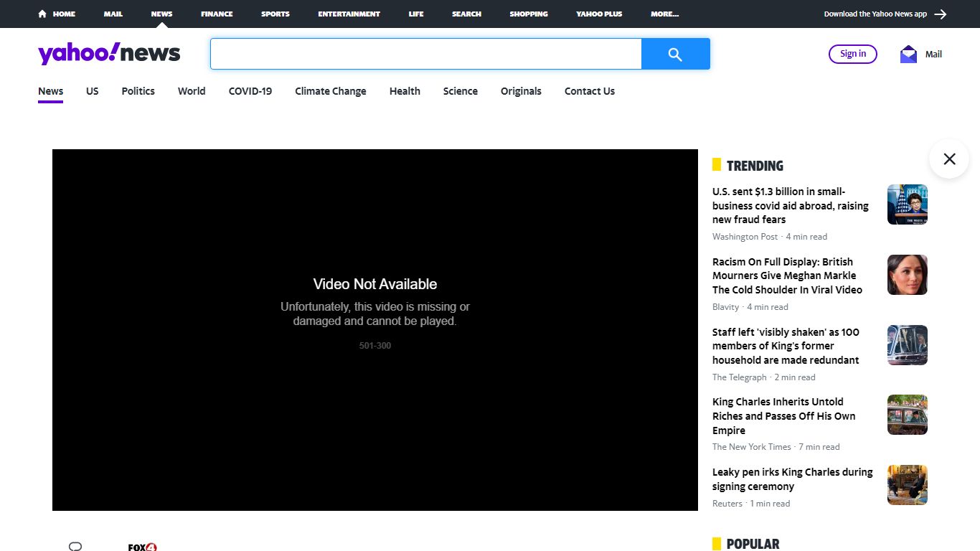Click the Video Not Available player area
Image resolution: width=980 pixels, height=551 pixels.
375,330
